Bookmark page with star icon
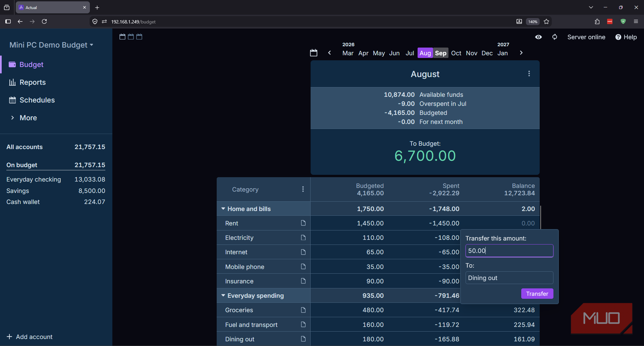The image size is (644, 346). point(546,22)
